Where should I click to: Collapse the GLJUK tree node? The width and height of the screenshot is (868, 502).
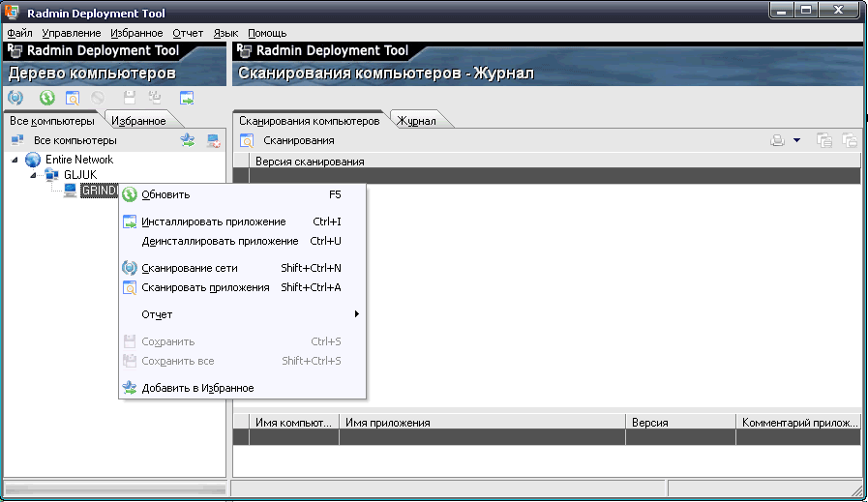pyautogui.click(x=33, y=175)
